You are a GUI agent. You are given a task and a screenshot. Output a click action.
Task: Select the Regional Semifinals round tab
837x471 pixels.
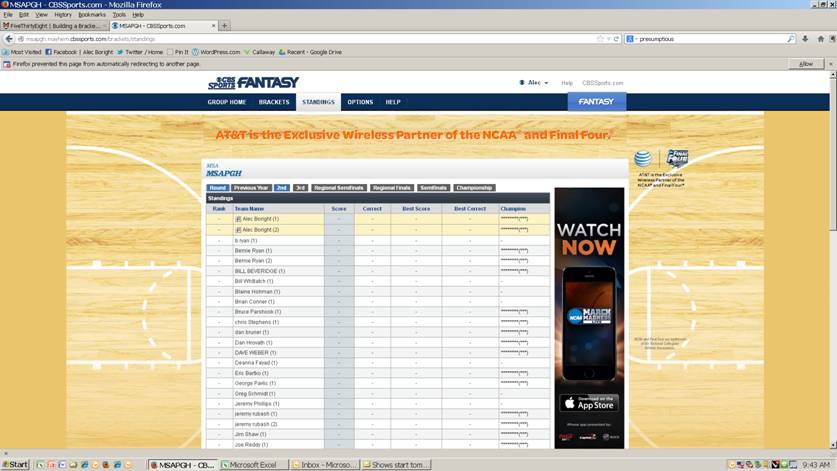coord(338,188)
